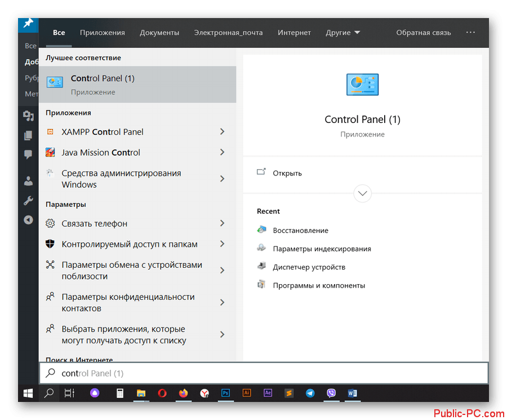This screenshot has height=420, width=507.
Task: Open recent item Диспетчер устройств
Action: (x=309, y=267)
